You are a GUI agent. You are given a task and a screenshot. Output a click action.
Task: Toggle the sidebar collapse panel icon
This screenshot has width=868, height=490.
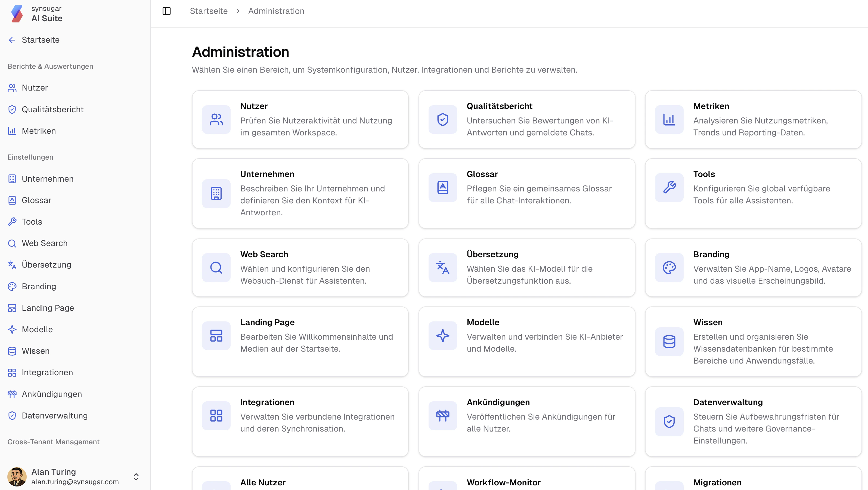coord(166,11)
